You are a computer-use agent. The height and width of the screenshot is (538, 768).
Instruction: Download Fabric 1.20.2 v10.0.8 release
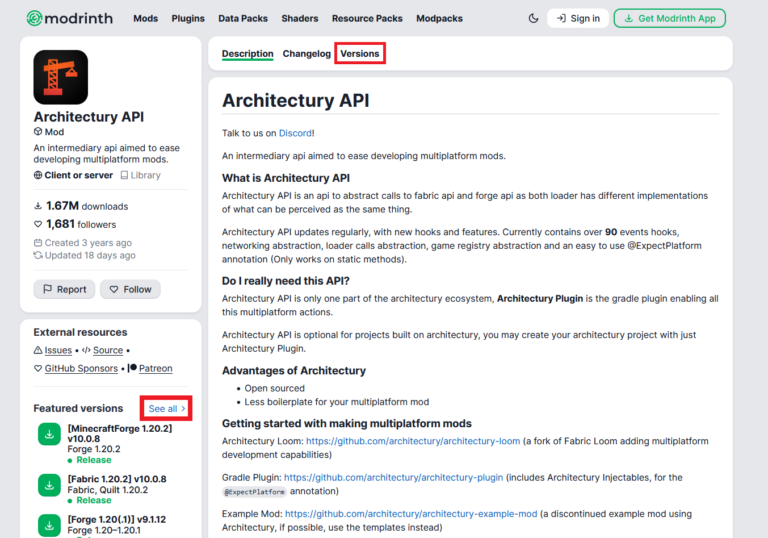coord(49,485)
